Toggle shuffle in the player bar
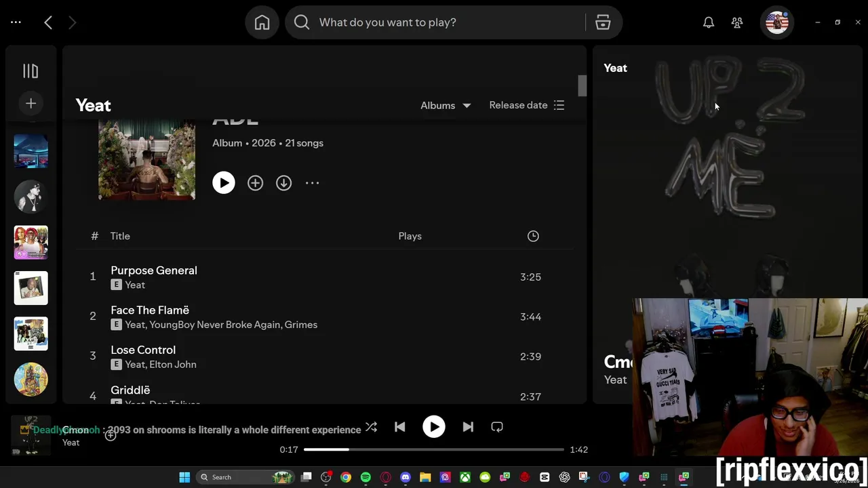 point(371,427)
